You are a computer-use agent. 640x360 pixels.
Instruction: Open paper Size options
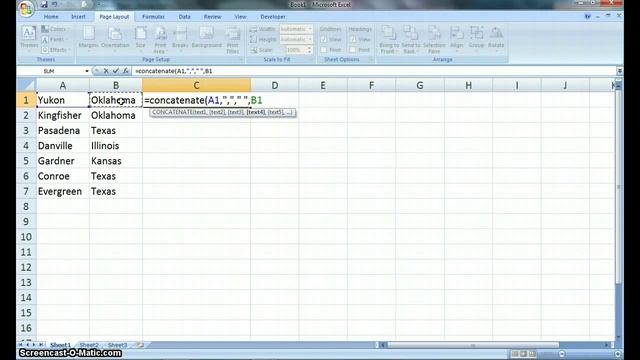140,37
